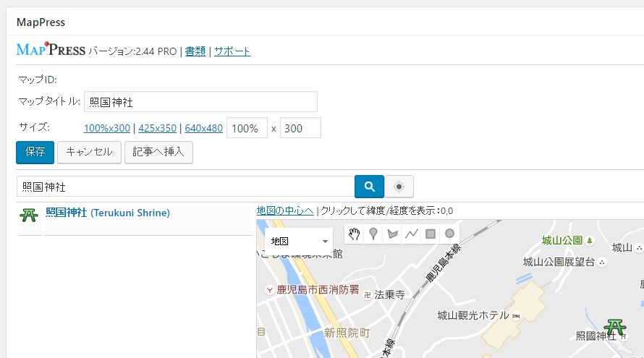The width and height of the screenshot is (644, 358).
Task: Choose the 425x350 size preset
Action: [157, 128]
